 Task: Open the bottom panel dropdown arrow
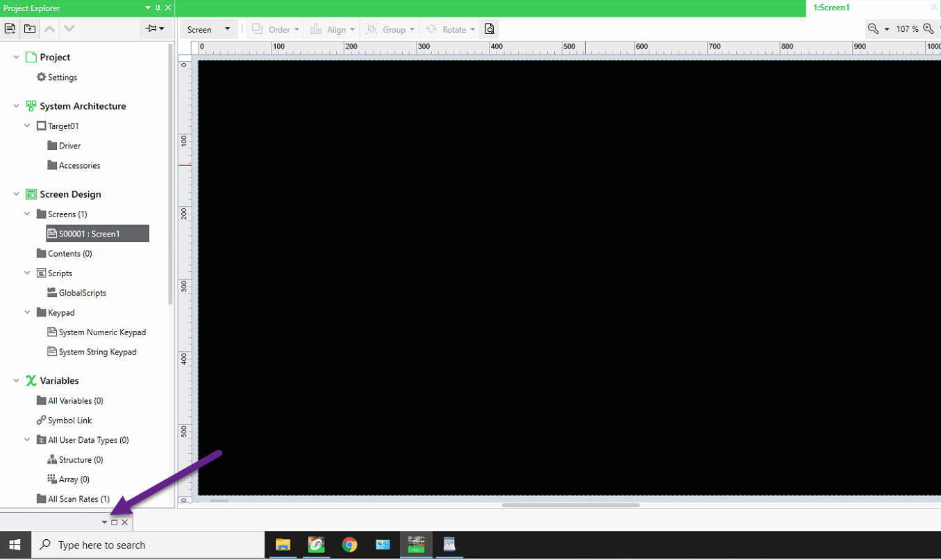click(x=105, y=522)
